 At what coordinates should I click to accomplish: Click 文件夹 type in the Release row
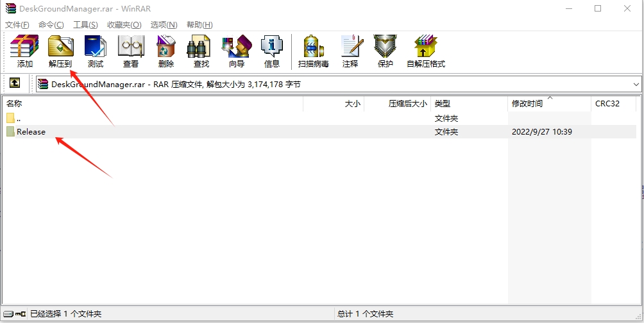point(446,132)
